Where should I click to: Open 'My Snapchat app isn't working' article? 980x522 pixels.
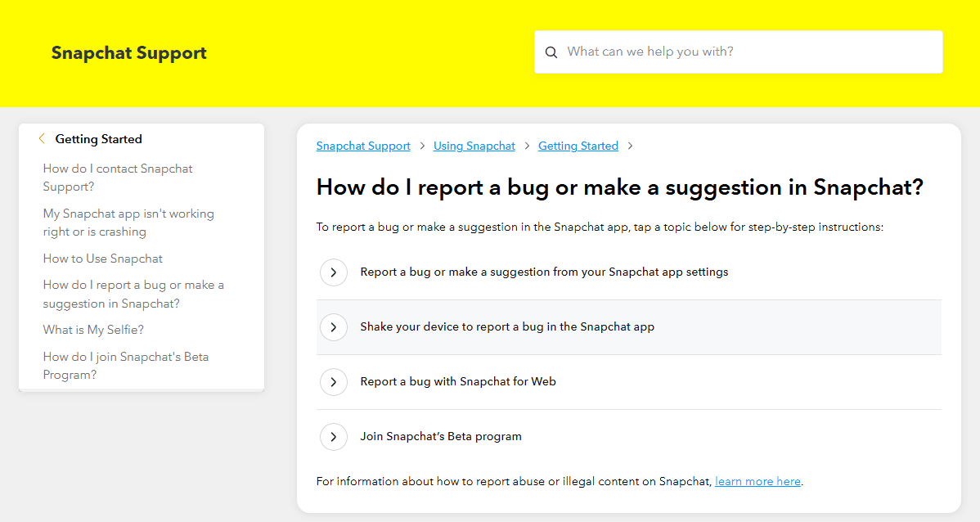(128, 223)
